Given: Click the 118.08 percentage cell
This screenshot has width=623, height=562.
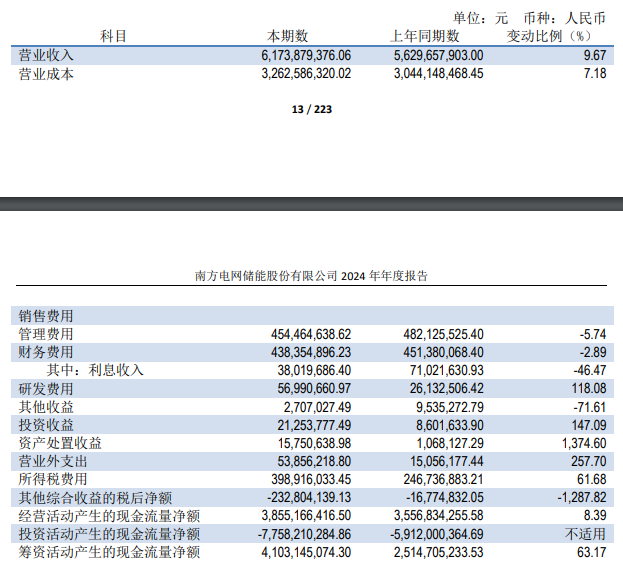Looking at the screenshot, I should click(589, 388).
